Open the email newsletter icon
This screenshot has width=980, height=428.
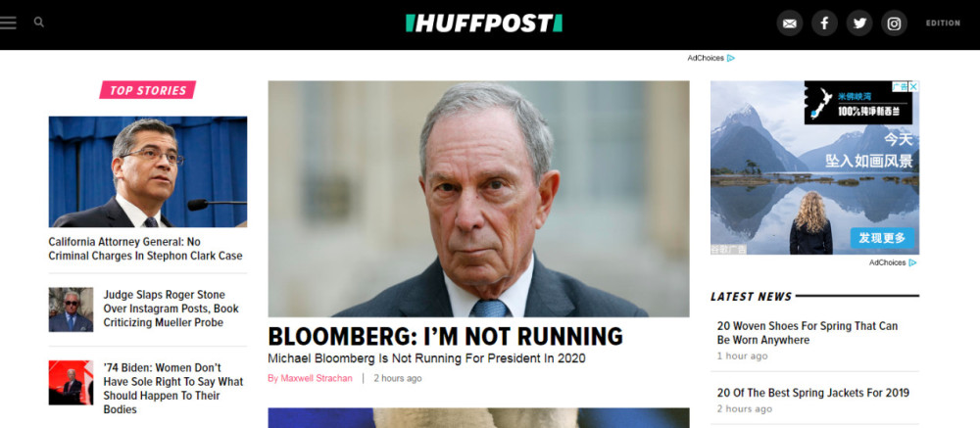point(789,24)
